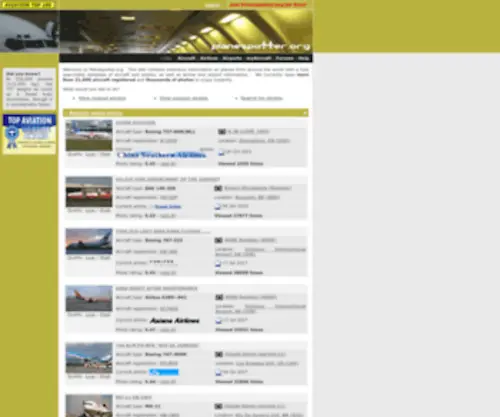Click the vote link beside the Boeing 767-223 photo rating
500x417 pixels.
tap(168, 273)
